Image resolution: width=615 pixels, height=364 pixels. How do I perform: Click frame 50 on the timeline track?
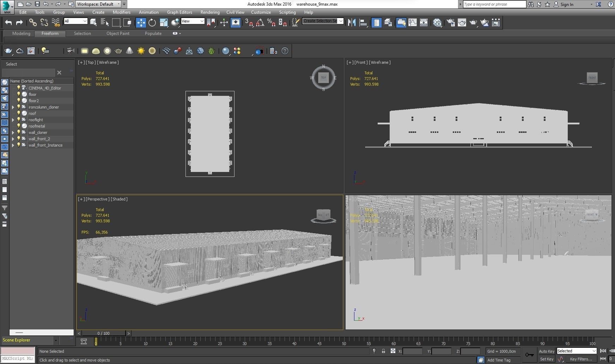(344, 342)
